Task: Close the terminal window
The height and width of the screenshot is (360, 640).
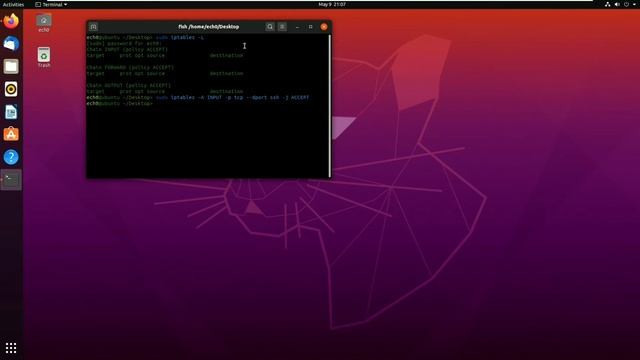Action: [x=324, y=27]
